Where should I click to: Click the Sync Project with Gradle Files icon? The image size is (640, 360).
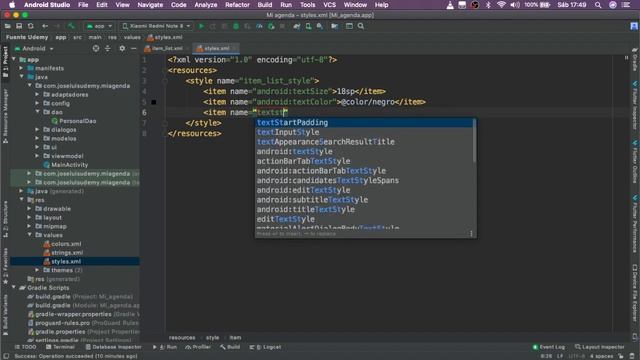pos(297,26)
